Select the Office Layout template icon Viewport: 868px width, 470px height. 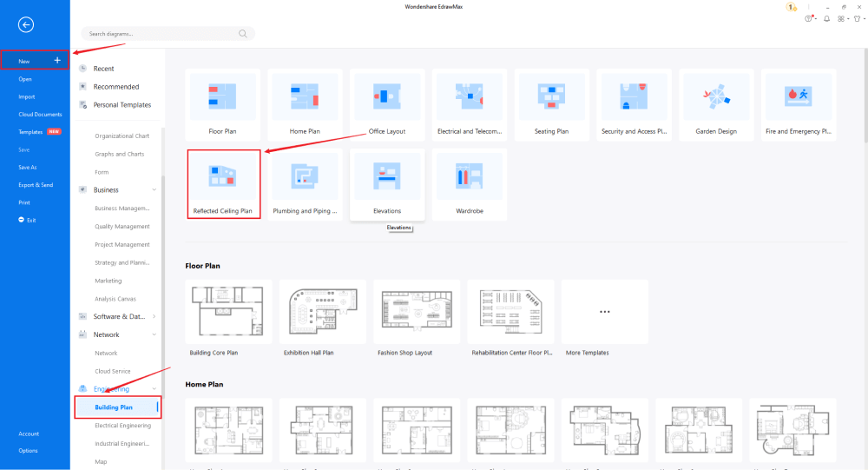tap(387, 96)
